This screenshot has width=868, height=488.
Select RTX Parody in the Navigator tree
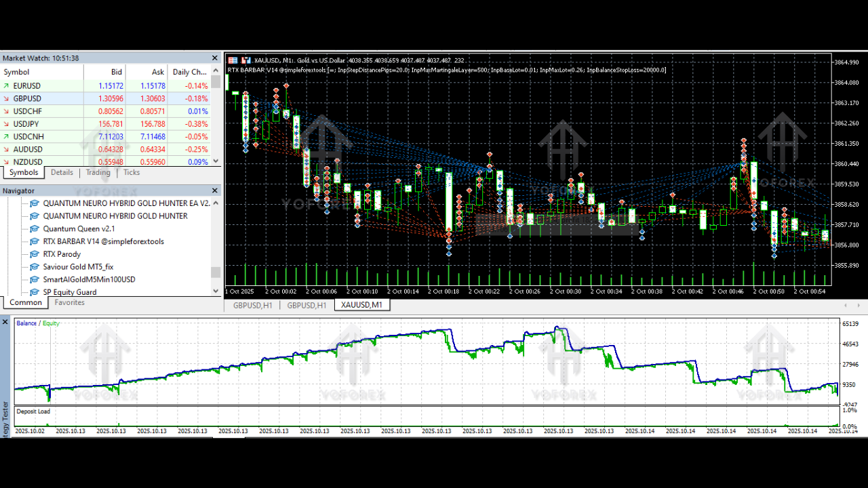click(x=62, y=254)
